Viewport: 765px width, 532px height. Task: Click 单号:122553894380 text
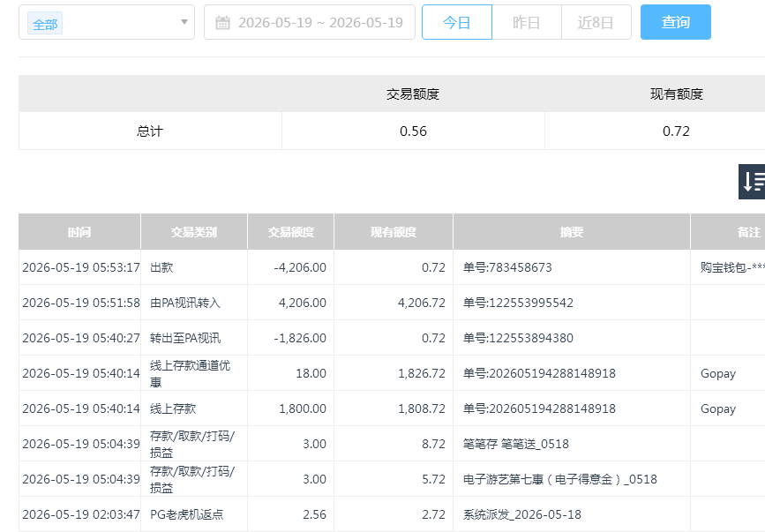click(518, 338)
